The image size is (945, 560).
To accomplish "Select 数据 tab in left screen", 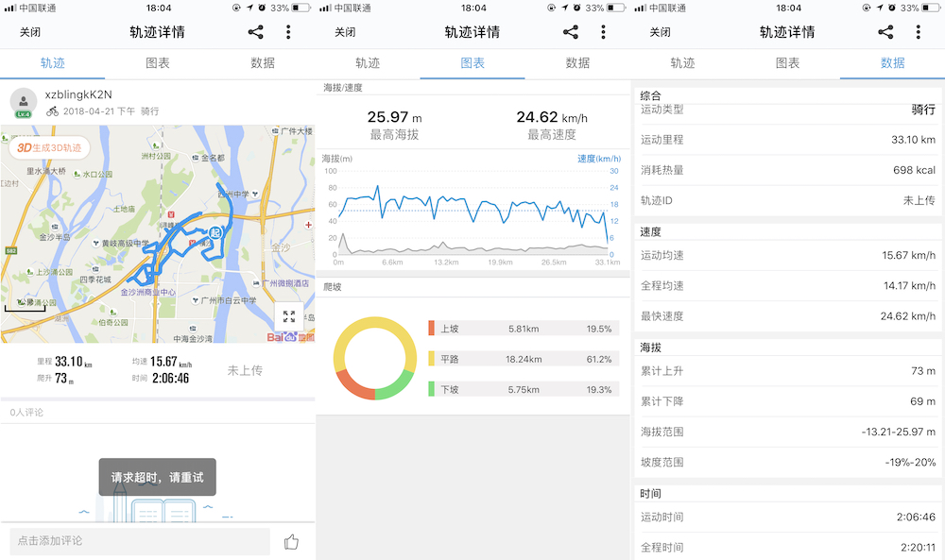I will 263,63.
